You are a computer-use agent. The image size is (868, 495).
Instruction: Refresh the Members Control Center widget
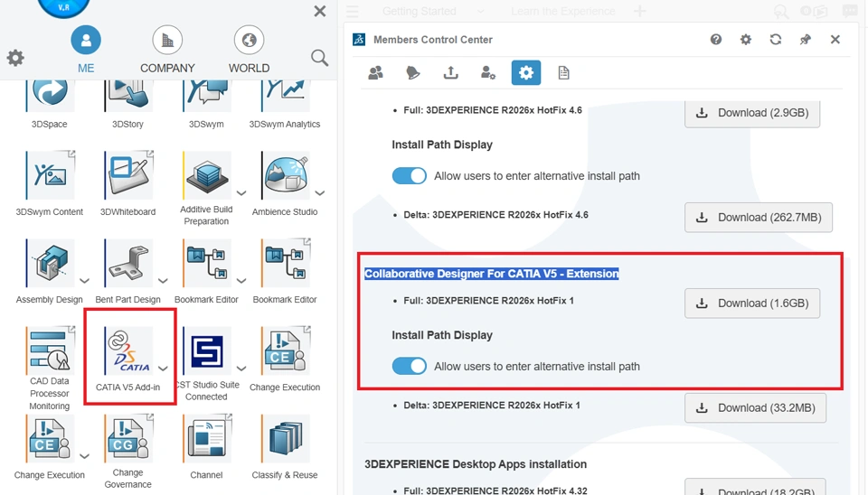click(776, 39)
